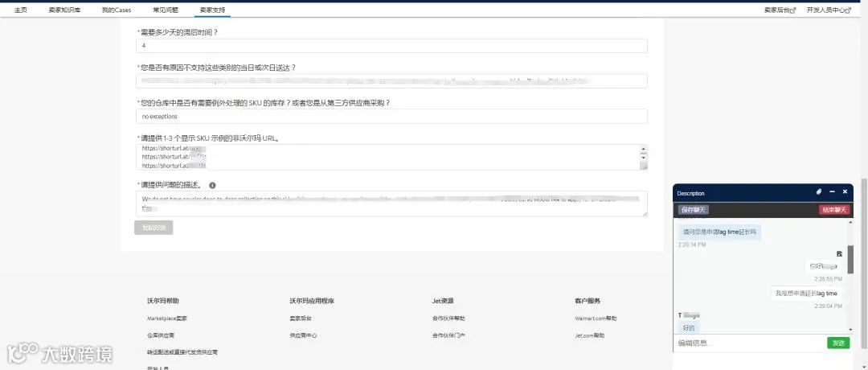This screenshot has width=868, height=370.
Task: Click the 保存聊天 button
Action: (x=693, y=210)
